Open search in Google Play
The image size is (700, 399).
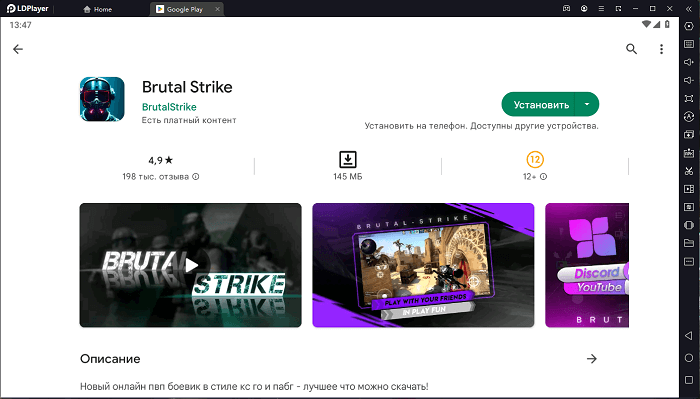coord(631,49)
